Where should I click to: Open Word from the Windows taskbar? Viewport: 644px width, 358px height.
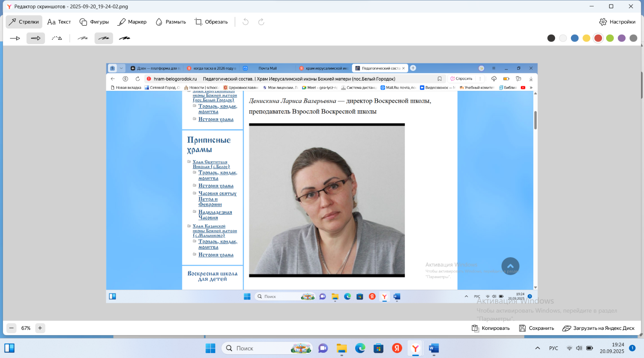434,348
